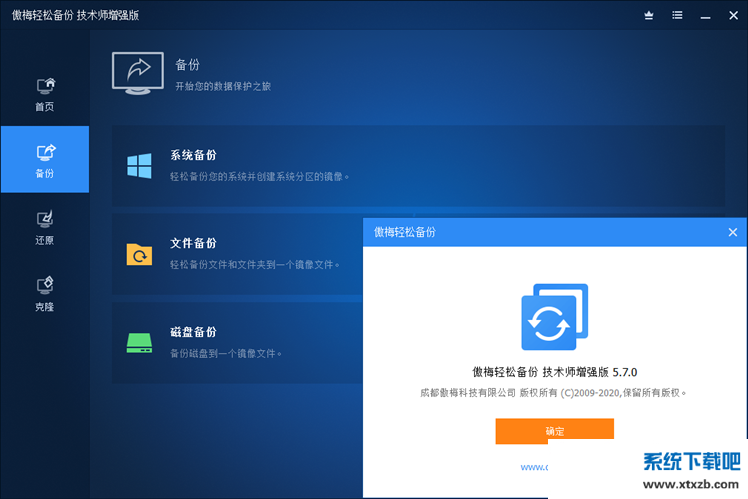Screen dimensions: 748x499
Task: Close the 傲梅轻松备份 about dialog
Action: click(732, 232)
